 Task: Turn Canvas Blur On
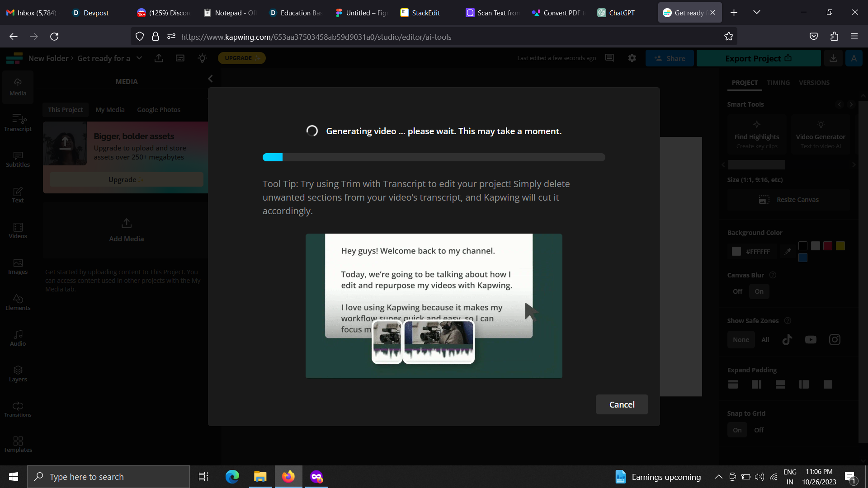click(759, 291)
